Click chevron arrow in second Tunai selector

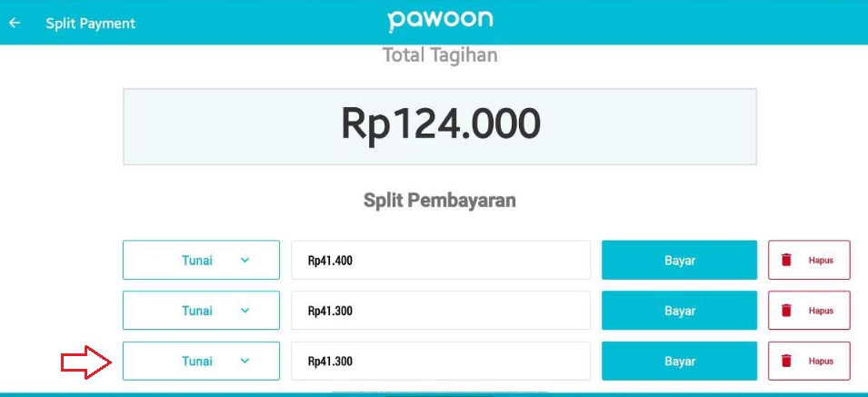(x=245, y=311)
